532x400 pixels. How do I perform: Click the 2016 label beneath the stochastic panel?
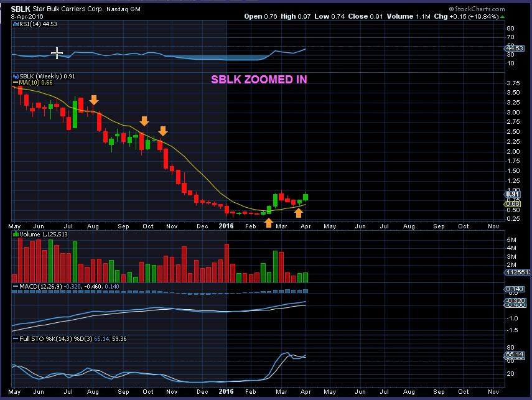[226, 391]
